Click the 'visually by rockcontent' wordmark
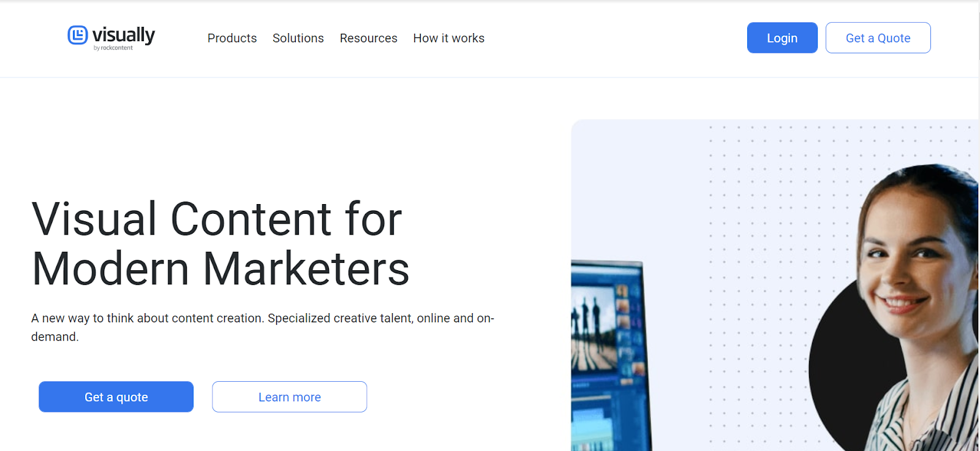Viewport: 980px width, 451px height. [x=124, y=37]
